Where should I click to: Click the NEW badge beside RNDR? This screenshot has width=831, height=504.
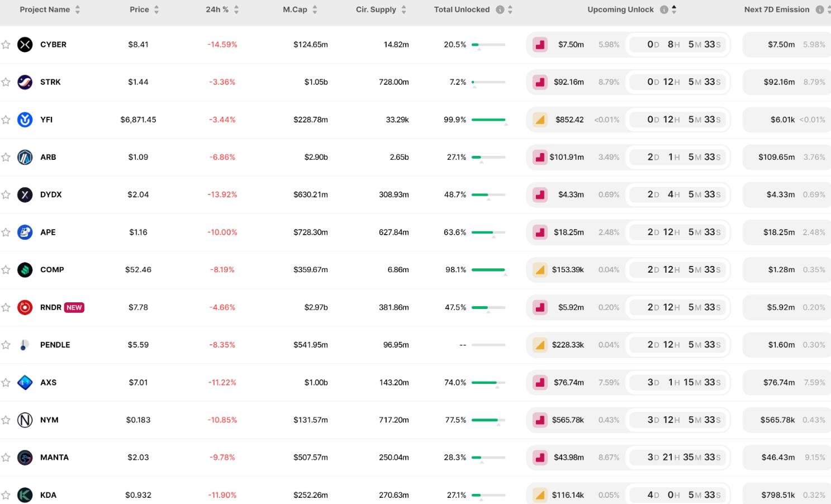74,307
